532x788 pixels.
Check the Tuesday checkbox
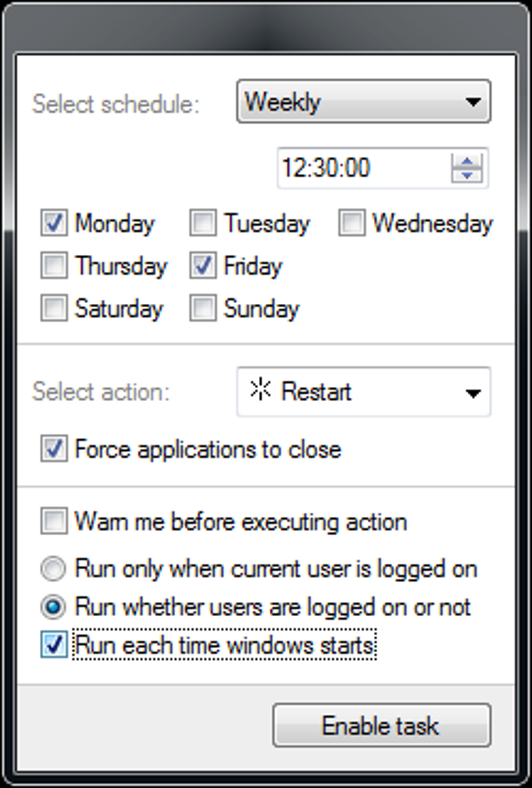coord(203,223)
